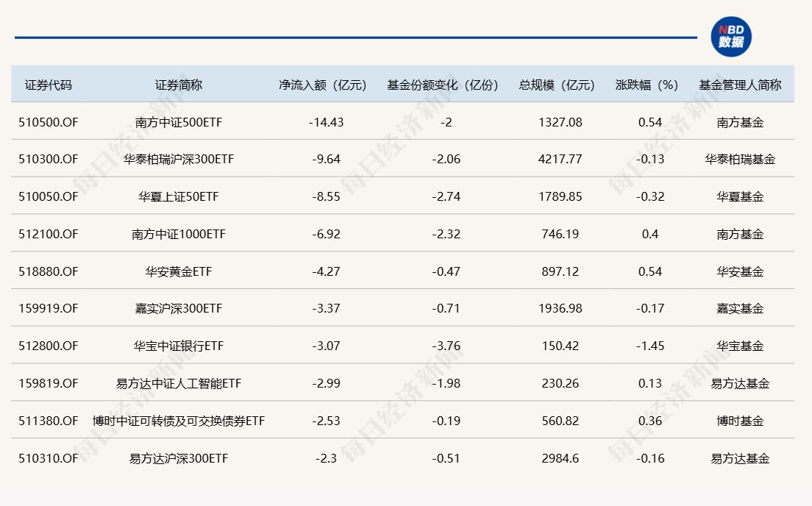Click the 易方达沪深300ETF name cell
This screenshot has width=812, height=506.
pos(179,458)
